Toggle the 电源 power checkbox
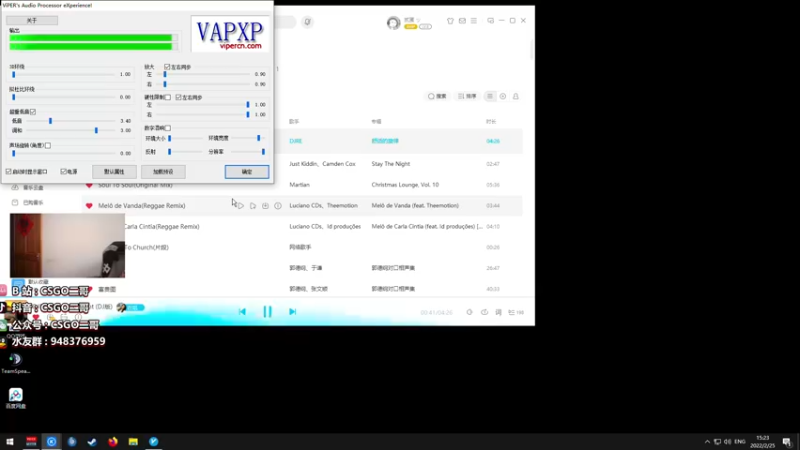Screen dimensions: 800x450 [63, 171]
